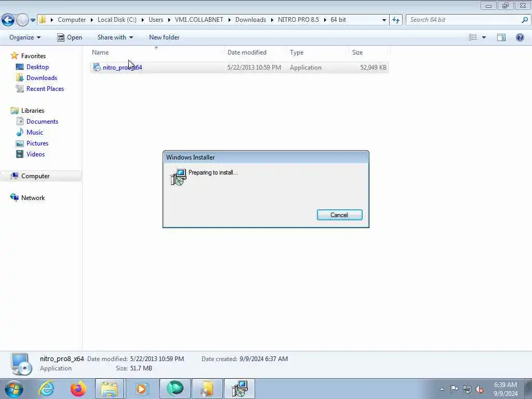Click the Action Center flag icon
This screenshot has height=399, width=532.
coord(454,389)
